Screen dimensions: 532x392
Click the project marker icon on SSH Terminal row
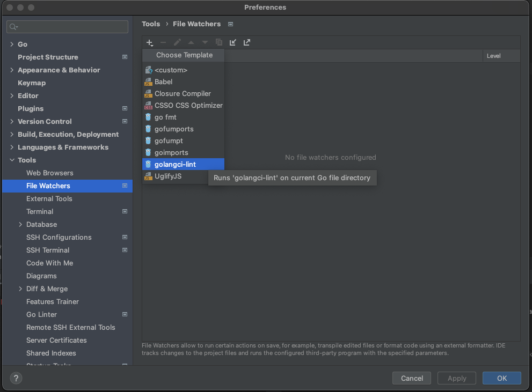coord(125,250)
